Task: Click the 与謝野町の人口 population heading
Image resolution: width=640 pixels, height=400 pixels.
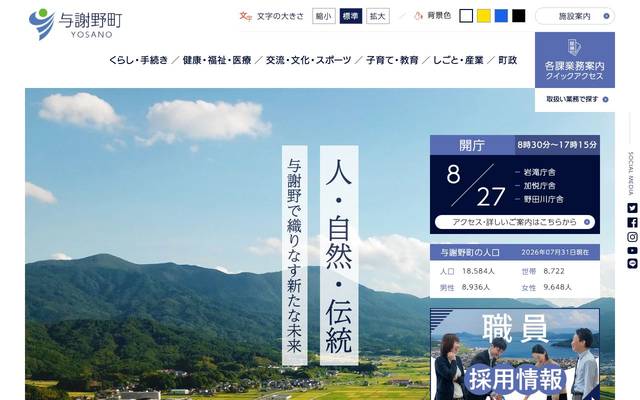Action: (x=470, y=252)
